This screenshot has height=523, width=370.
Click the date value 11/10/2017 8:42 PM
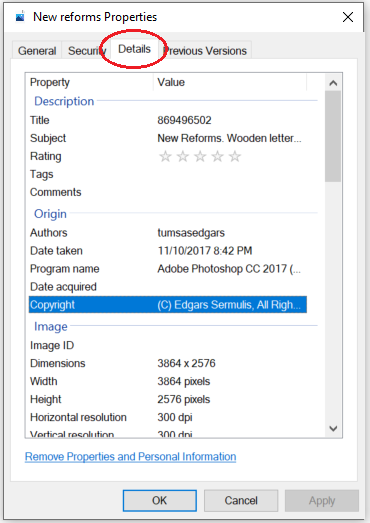[205, 251]
